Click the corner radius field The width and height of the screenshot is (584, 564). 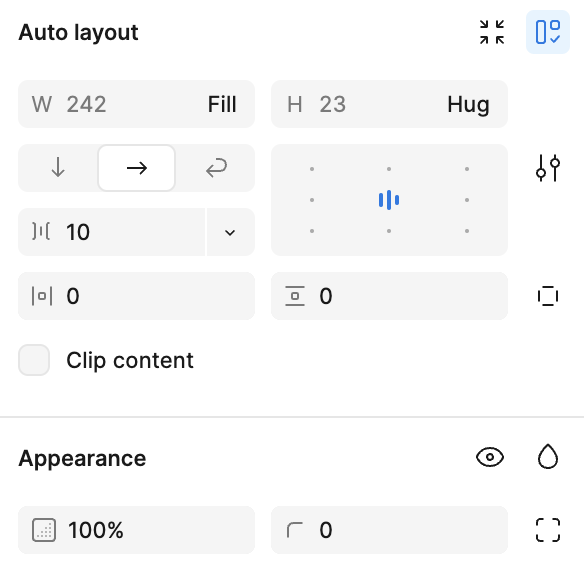pyautogui.click(x=389, y=530)
